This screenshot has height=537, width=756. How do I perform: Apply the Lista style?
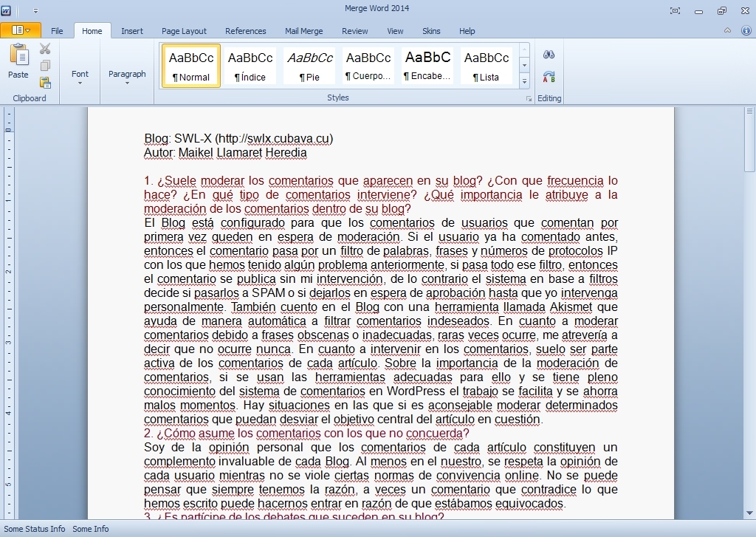(487, 66)
